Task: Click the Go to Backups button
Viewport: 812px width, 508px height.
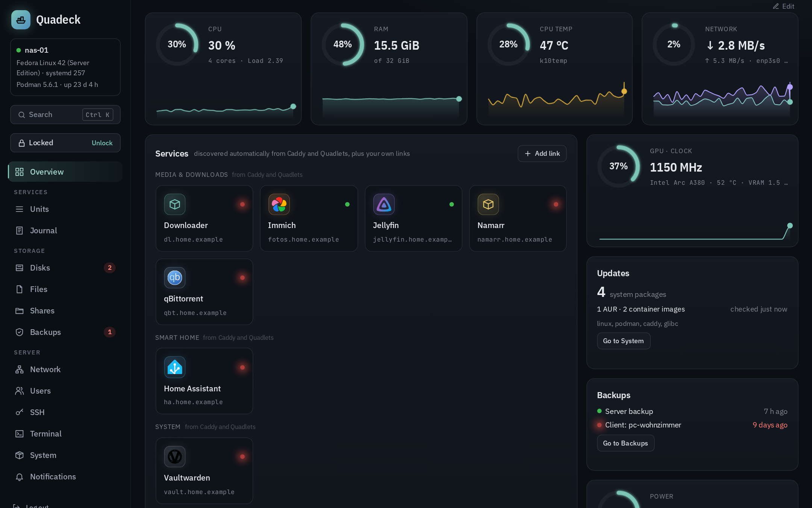Action: pyautogui.click(x=626, y=443)
